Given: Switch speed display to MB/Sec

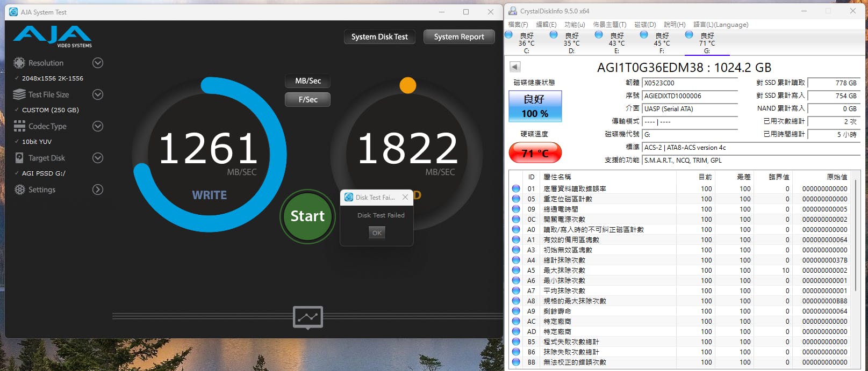Looking at the screenshot, I should (x=308, y=81).
